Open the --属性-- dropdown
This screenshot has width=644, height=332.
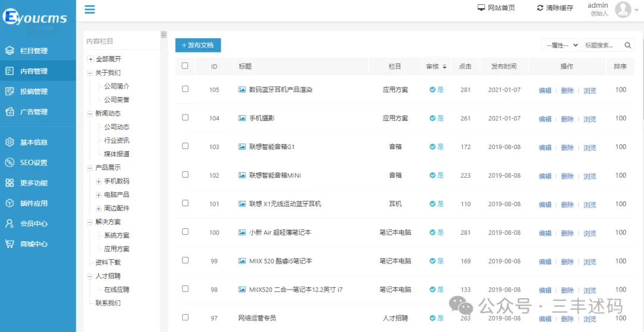(561, 45)
